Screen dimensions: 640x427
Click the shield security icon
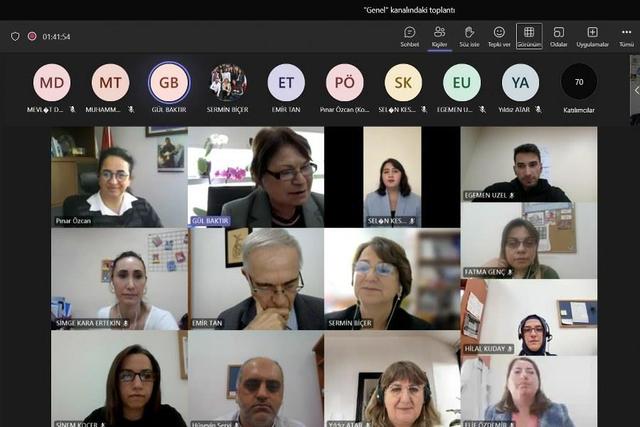point(15,36)
